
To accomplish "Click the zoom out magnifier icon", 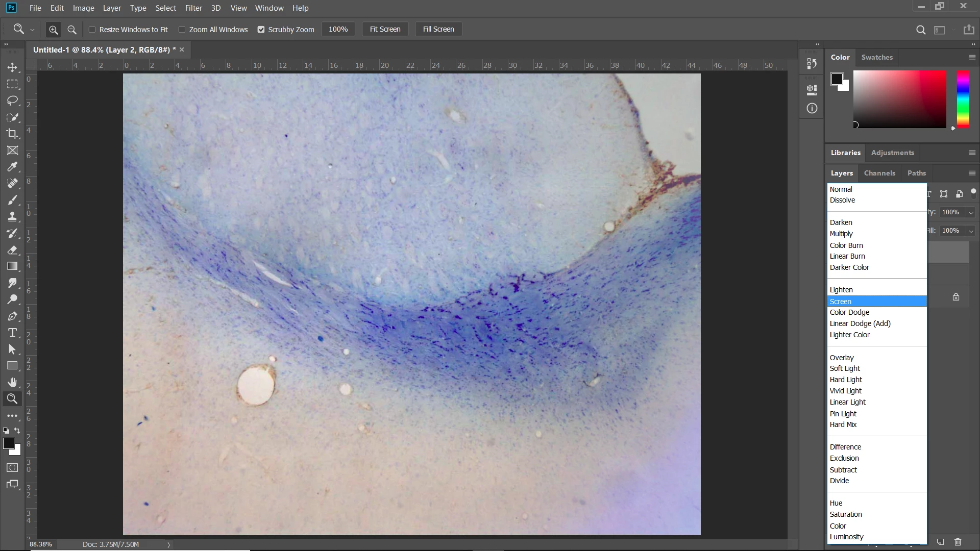I will point(72,30).
